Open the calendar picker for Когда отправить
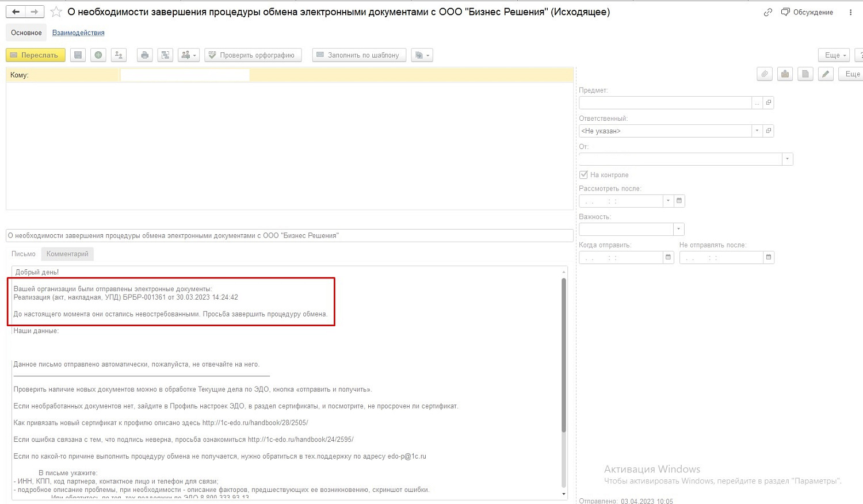The image size is (863, 504). 668,257
